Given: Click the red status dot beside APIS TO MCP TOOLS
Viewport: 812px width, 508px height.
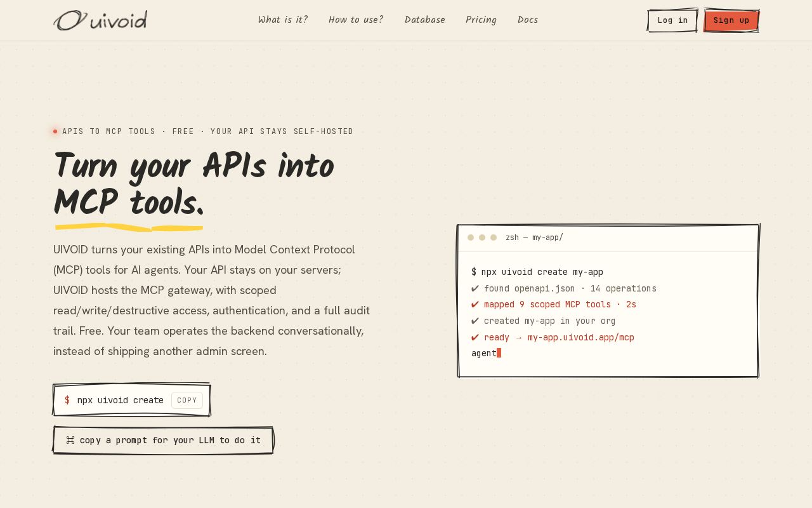Looking at the screenshot, I should click(55, 131).
